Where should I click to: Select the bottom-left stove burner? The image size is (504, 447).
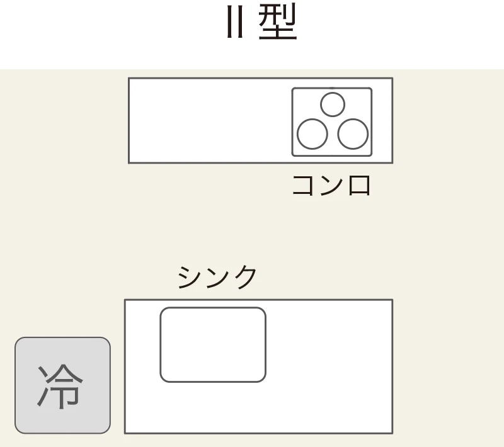pos(312,133)
